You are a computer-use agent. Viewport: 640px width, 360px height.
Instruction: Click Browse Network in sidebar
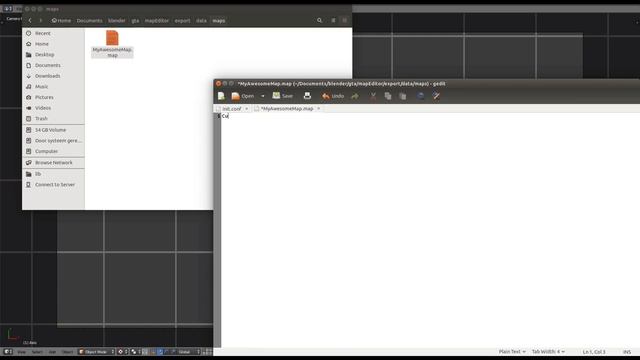click(x=53, y=162)
